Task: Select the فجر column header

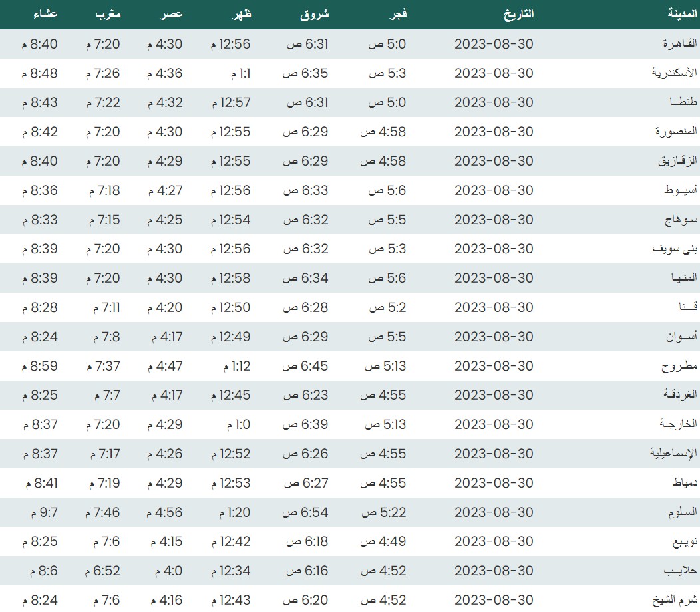Action: 397,13
